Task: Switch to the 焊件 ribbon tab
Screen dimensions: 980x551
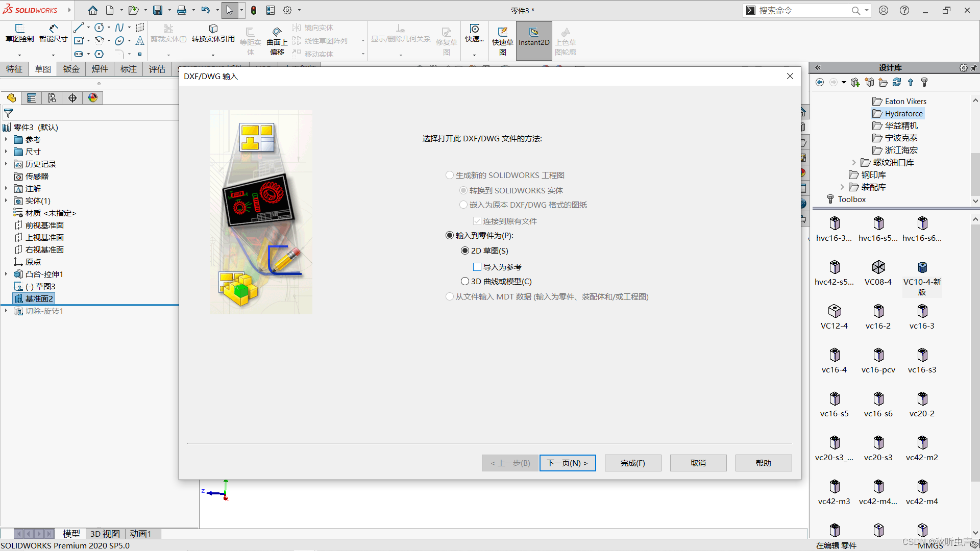Action: [x=100, y=69]
